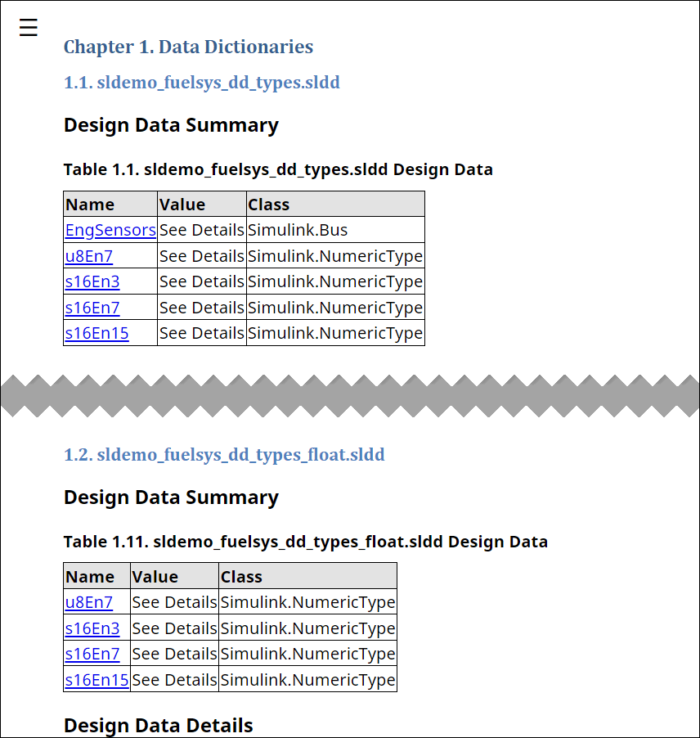
Task: Click 'See Details' in Table 1.11 u8En7 row
Action: click(174, 602)
